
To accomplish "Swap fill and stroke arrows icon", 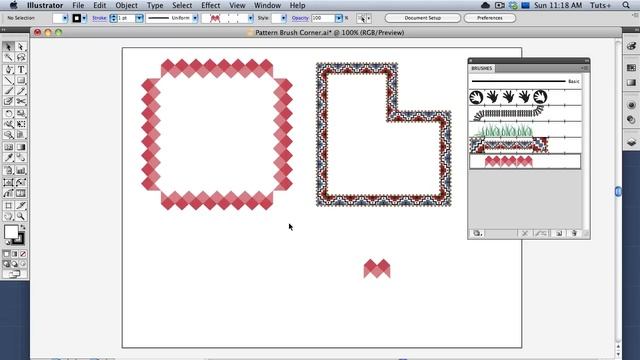I will pyautogui.click(x=23, y=227).
